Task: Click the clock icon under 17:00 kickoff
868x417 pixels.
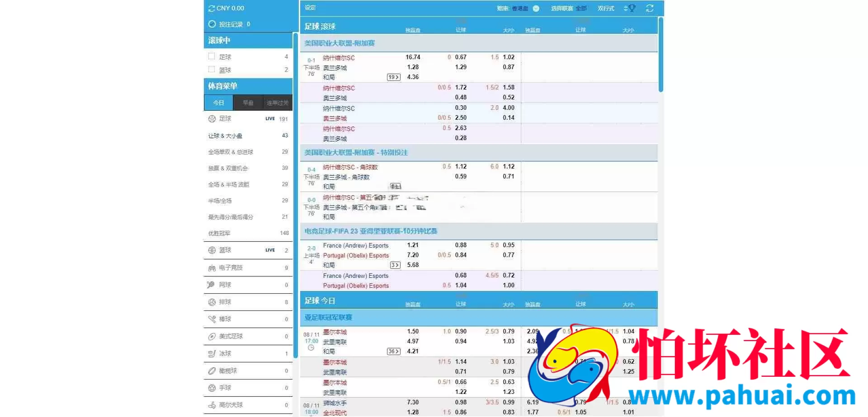Action: 311,348
